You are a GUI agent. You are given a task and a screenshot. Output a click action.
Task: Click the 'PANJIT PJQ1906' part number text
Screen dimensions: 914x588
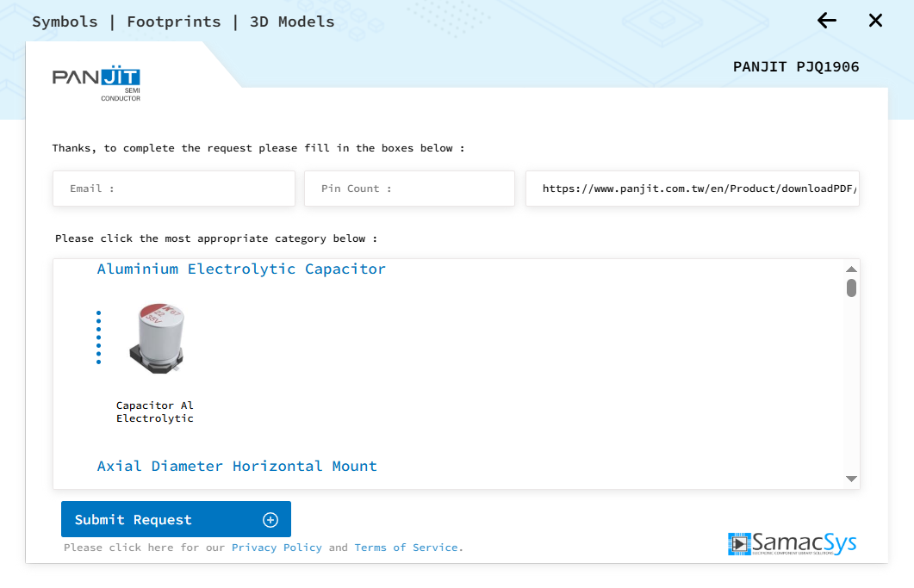click(796, 66)
